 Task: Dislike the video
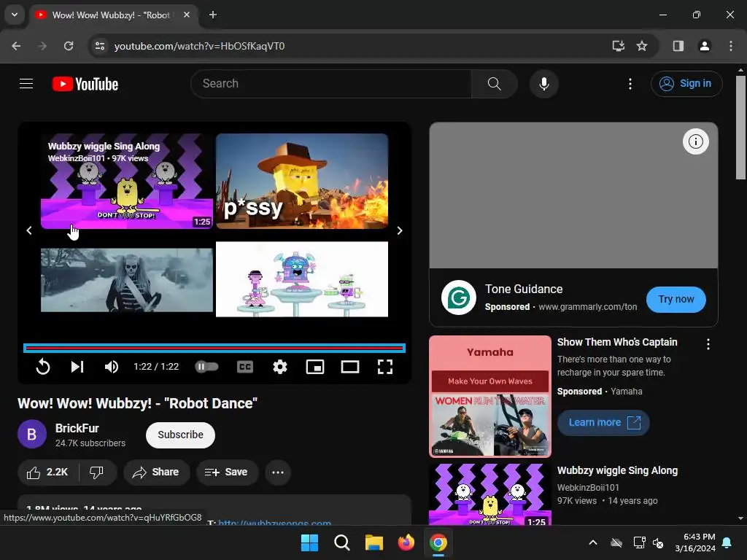click(97, 472)
